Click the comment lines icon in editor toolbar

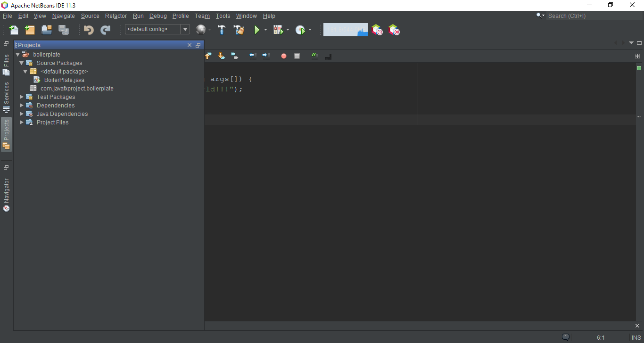click(x=315, y=56)
